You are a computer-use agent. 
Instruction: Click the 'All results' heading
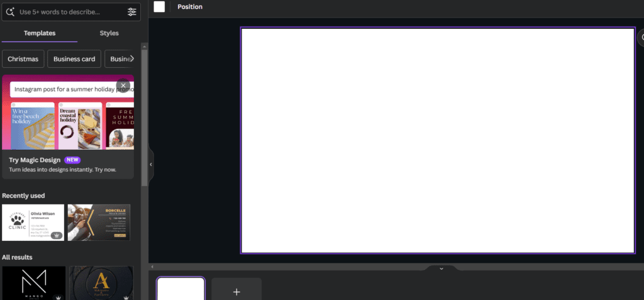[x=17, y=257]
